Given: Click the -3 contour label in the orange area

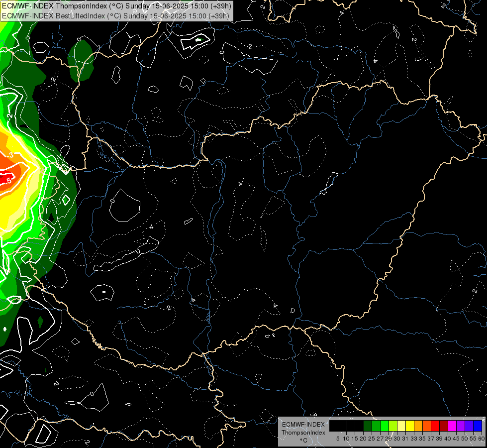Looking at the screenshot, I should [10, 154].
